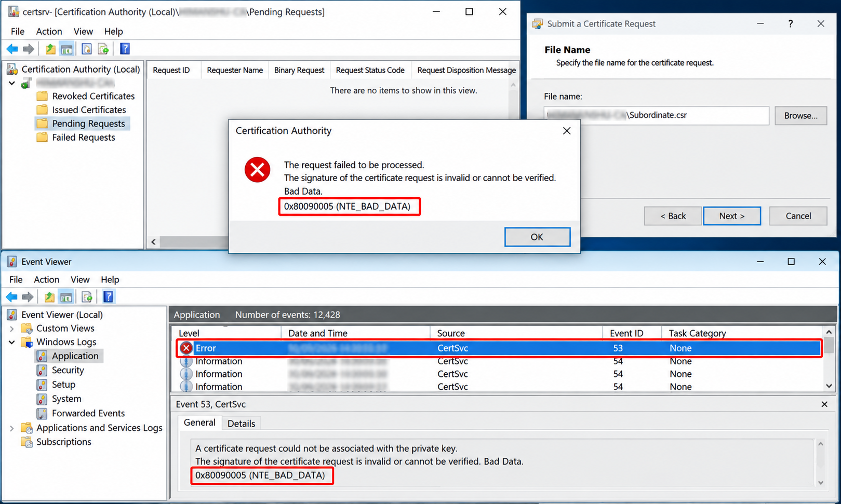Click Back arrow in Event Viewer toolbar
The height and width of the screenshot is (504, 841).
point(11,297)
